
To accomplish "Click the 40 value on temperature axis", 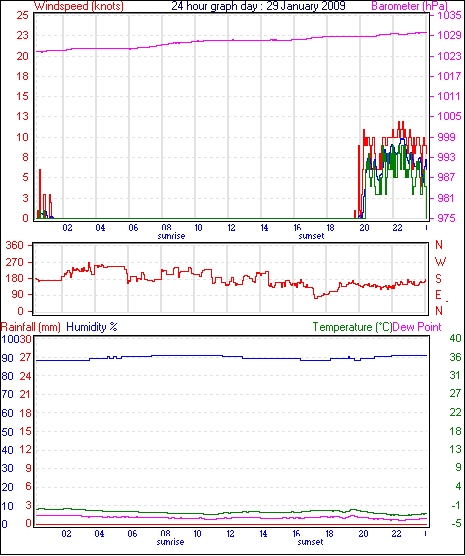I will 455,338.
